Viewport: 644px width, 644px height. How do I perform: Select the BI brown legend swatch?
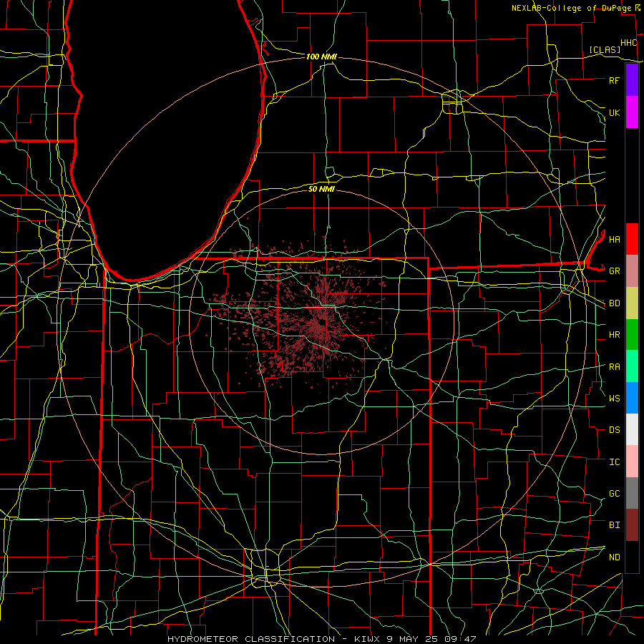(x=632, y=525)
